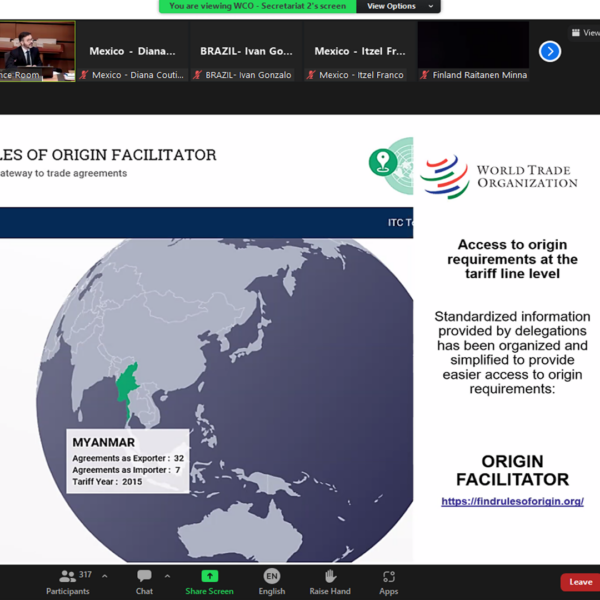Screen dimensions: 600x600
Task: Click the muted mic icon for Itzel Franco
Action: pos(311,75)
